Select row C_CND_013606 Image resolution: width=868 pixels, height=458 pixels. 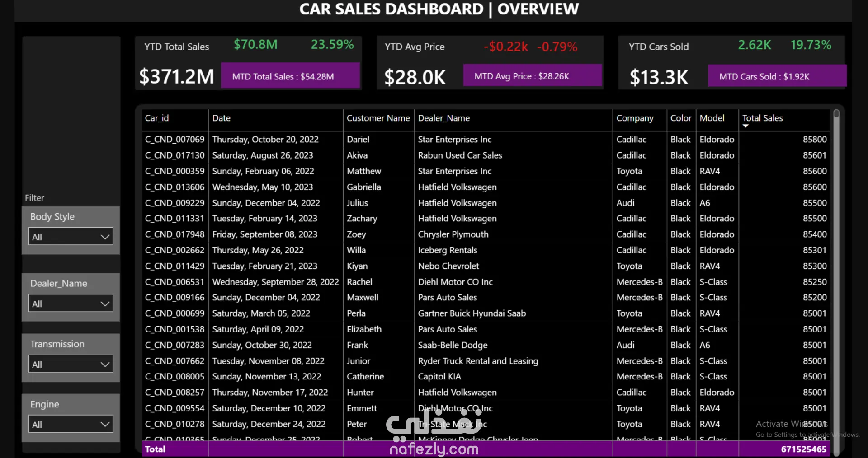point(486,187)
